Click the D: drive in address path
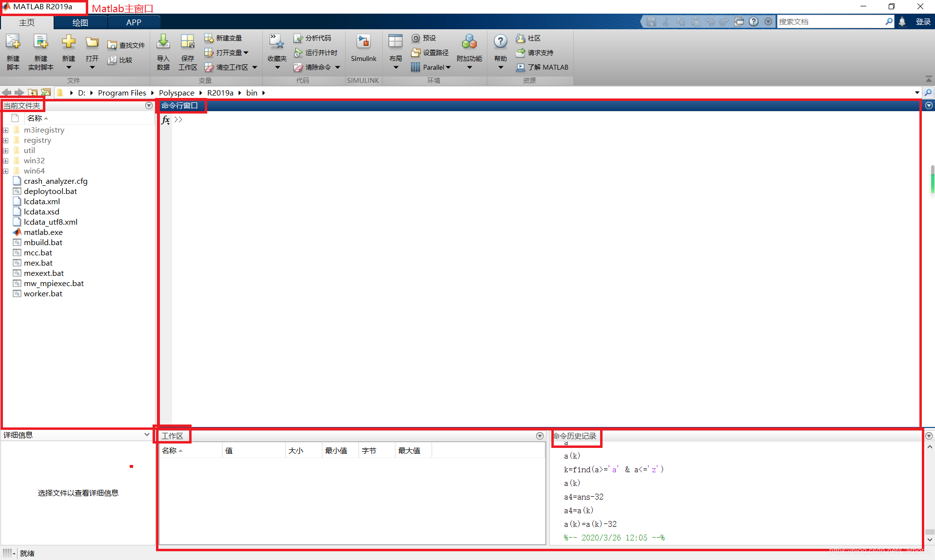The image size is (935, 560). pyautogui.click(x=81, y=93)
